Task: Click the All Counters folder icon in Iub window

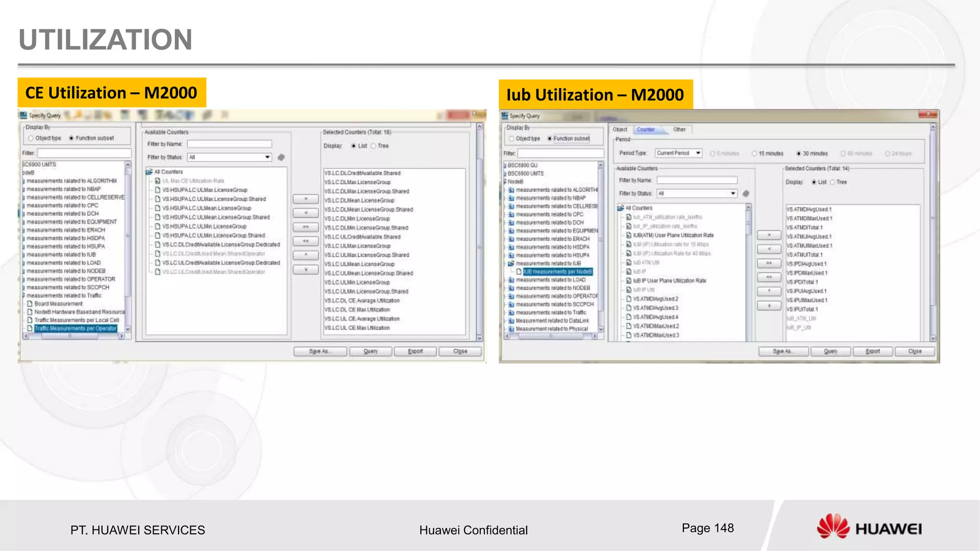Action: click(621, 208)
